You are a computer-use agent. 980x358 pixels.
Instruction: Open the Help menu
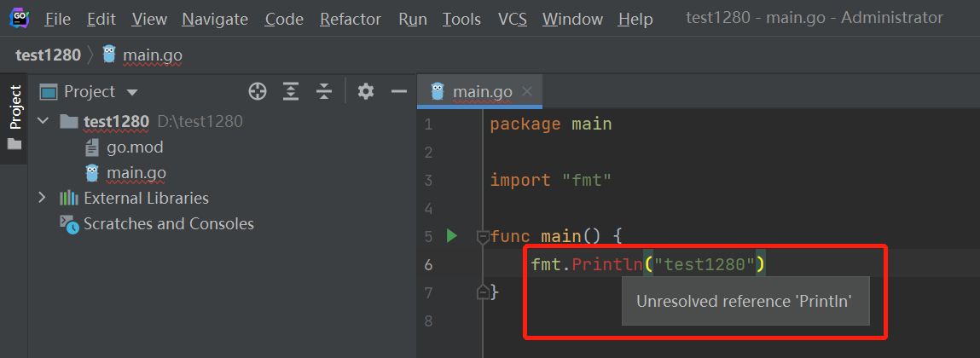[635, 20]
